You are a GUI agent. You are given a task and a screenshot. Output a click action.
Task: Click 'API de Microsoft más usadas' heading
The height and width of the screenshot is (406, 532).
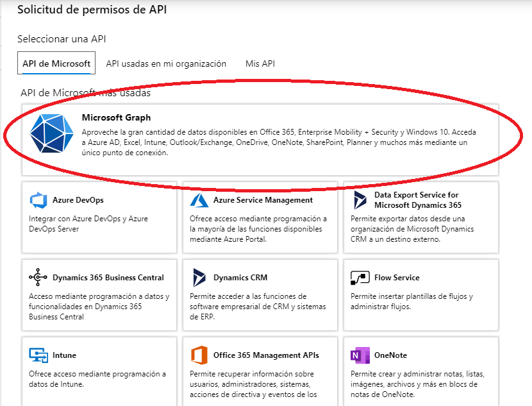[85, 92]
